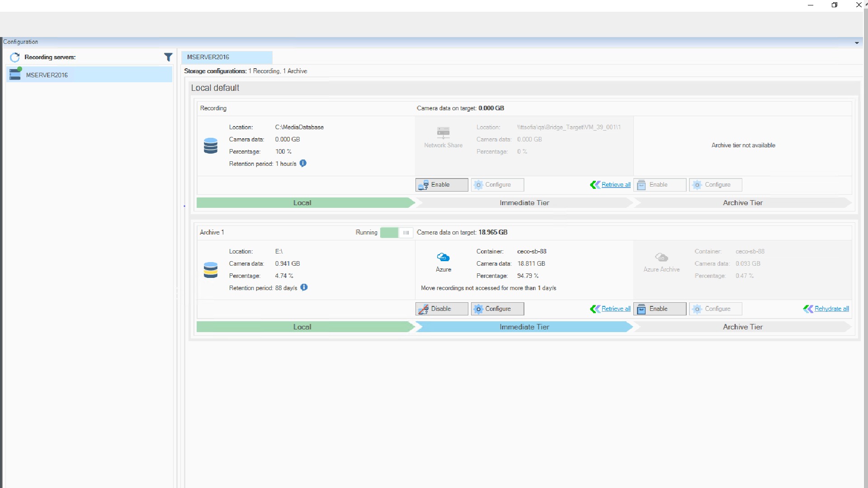Click the Network Share icon

pos(443,132)
